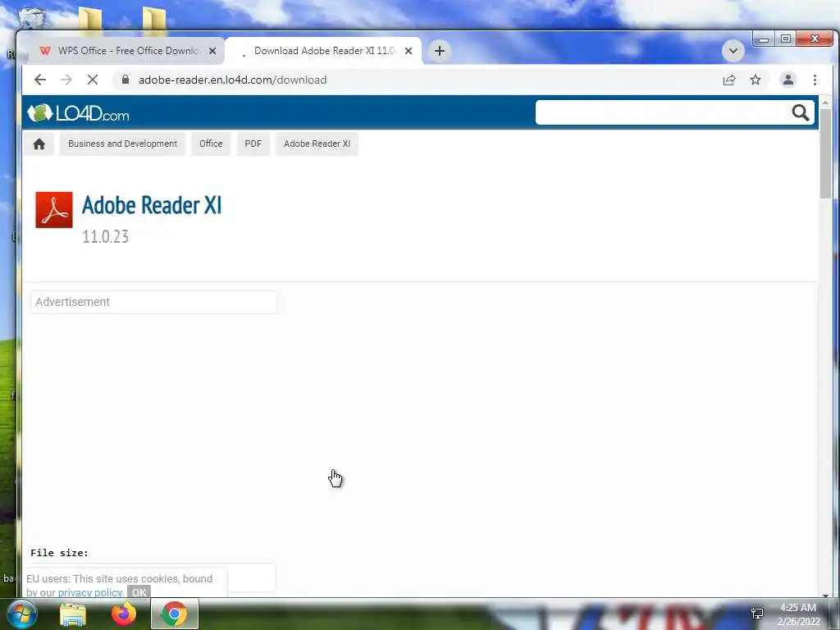Bookmark this page with the star icon
Viewport: 840px width, 630px height.
[756, 80]
